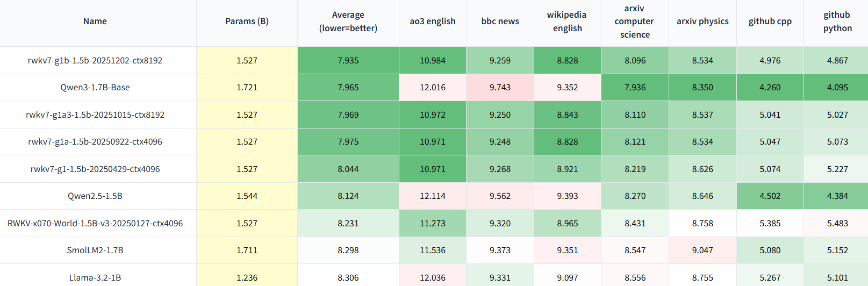Sort by the arxiv physics column
This screenshot has height=286, width=868.
tap(702, 22)
